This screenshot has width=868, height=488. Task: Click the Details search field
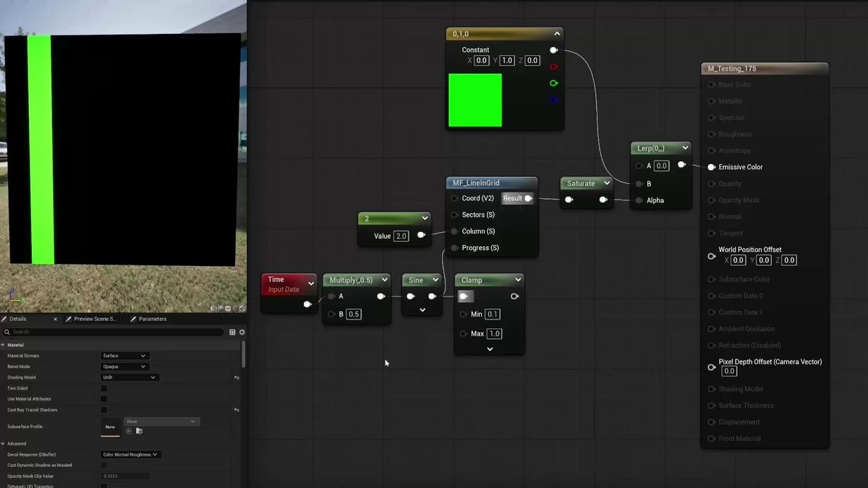(116, 332)
